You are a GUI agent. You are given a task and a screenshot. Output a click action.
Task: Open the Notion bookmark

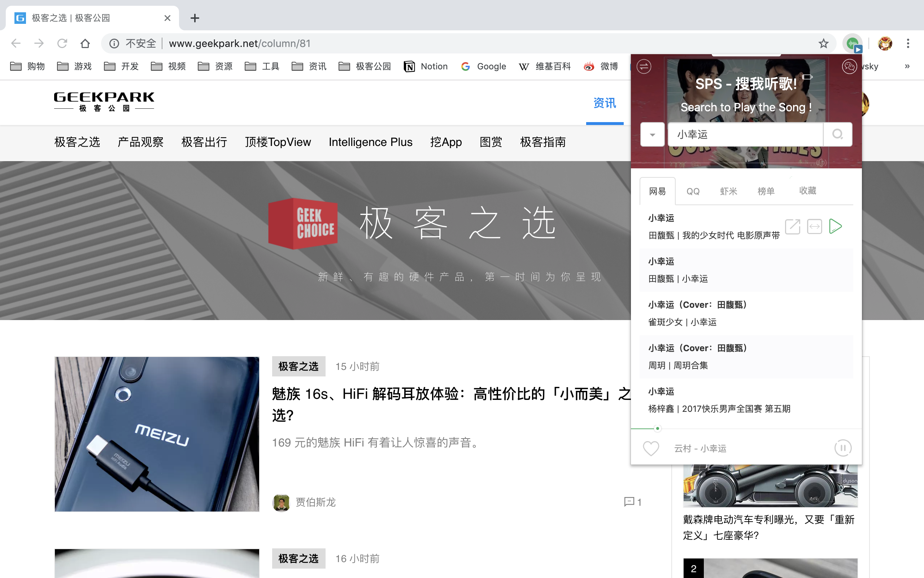tap(426, 66)
